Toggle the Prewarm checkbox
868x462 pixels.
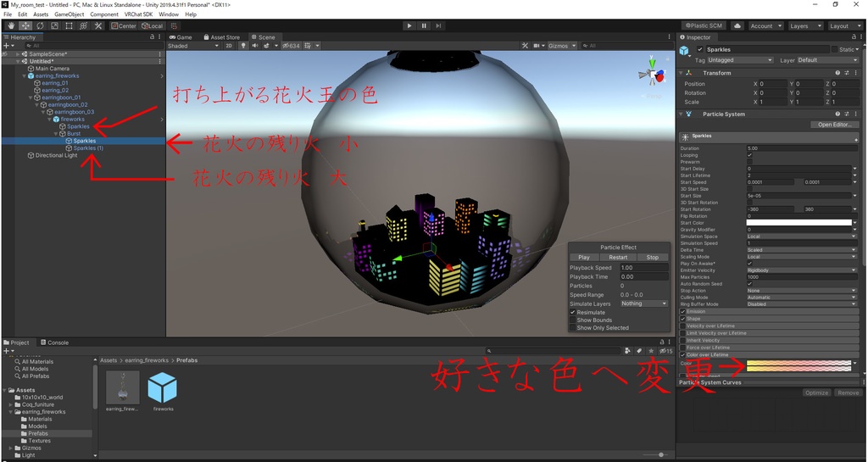click(749, 162)
